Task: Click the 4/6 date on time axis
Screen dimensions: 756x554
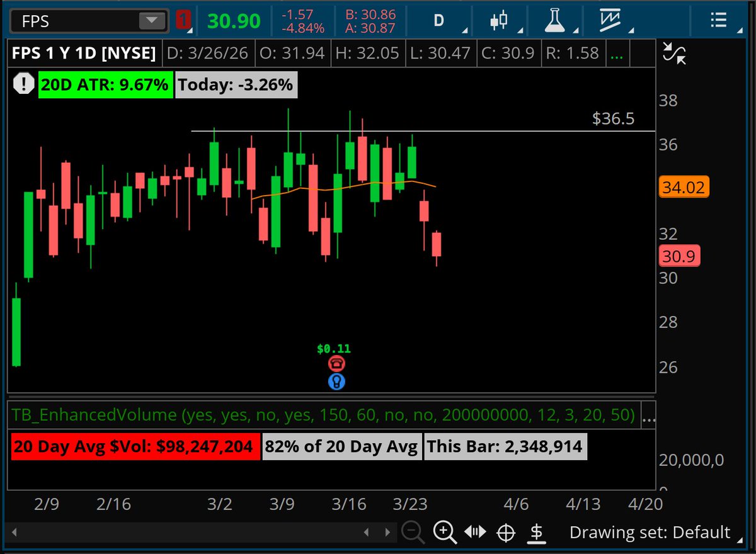Action: 516,504
